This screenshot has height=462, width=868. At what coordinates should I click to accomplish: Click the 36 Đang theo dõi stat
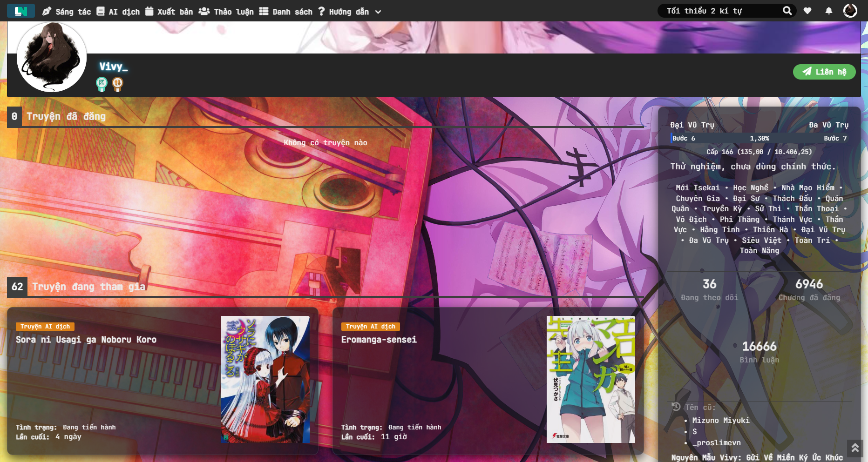710,289
